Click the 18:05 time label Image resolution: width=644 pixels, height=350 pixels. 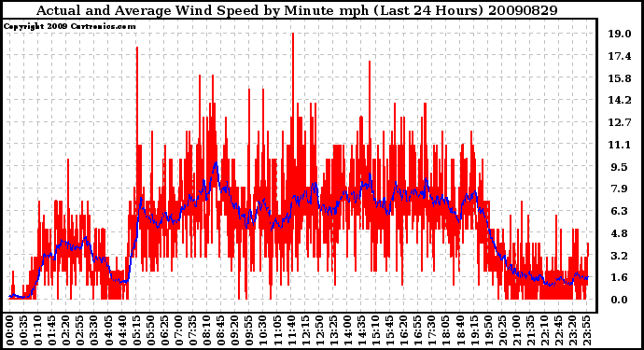446,331
